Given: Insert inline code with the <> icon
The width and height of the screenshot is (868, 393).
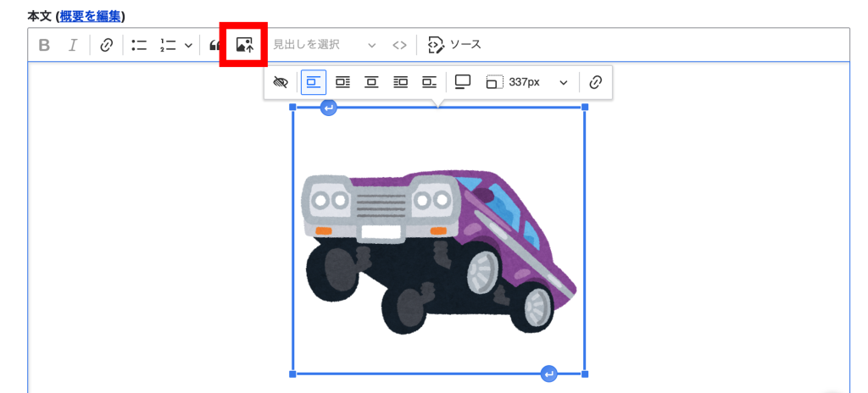Looking at the screenshot, I should [x=399, y=46].
